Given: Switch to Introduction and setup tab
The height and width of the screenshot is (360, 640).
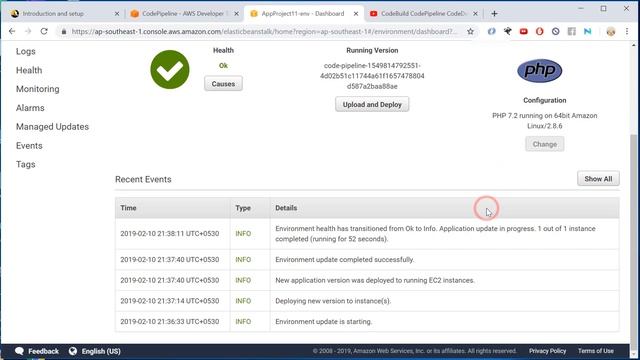Looking at the screenshot, I should (63, 13).
